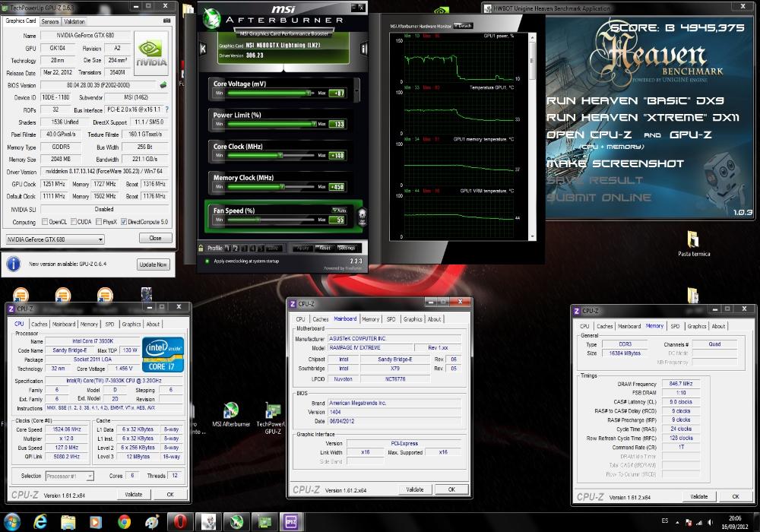This screenshot has width=760, height=532.
Task: Switch to MSI Afterburner taskbar button
Action: (236, 522)
